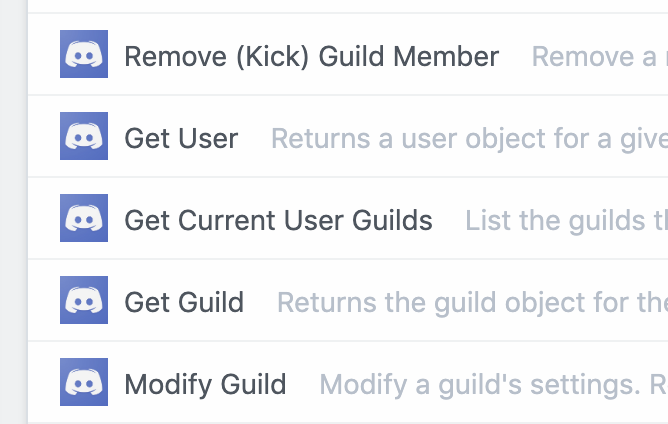Click the gap after Get Current User Guilds title
668x424 pixels.
pos(449,220)
